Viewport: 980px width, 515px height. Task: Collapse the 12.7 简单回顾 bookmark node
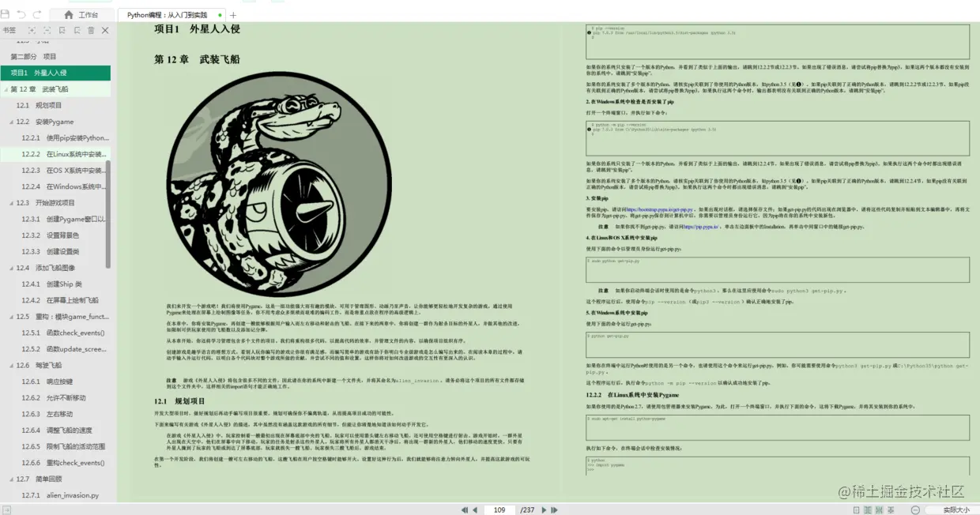(x=11, y=479)
